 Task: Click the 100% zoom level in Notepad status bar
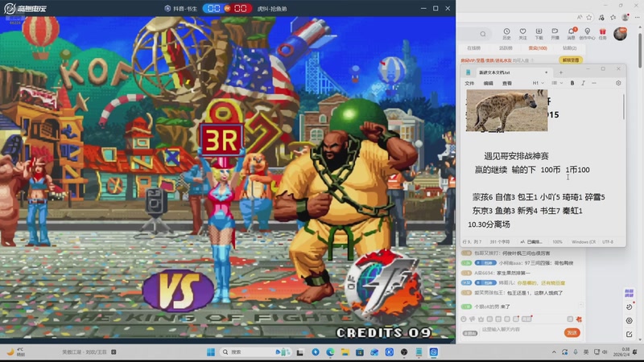pyautogui.click(x=557, y=242)
